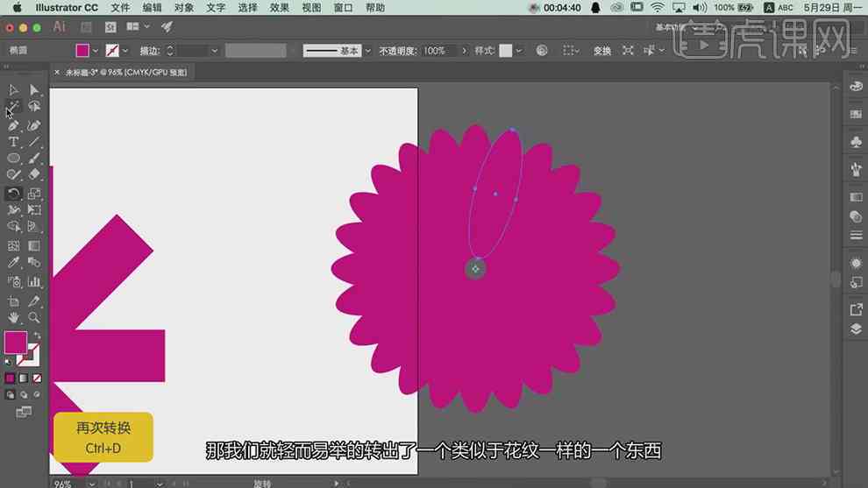The image size is (868, 488).
Task: Activate the Hand tool
Action: pyautogui.click(x=13, y=317)
